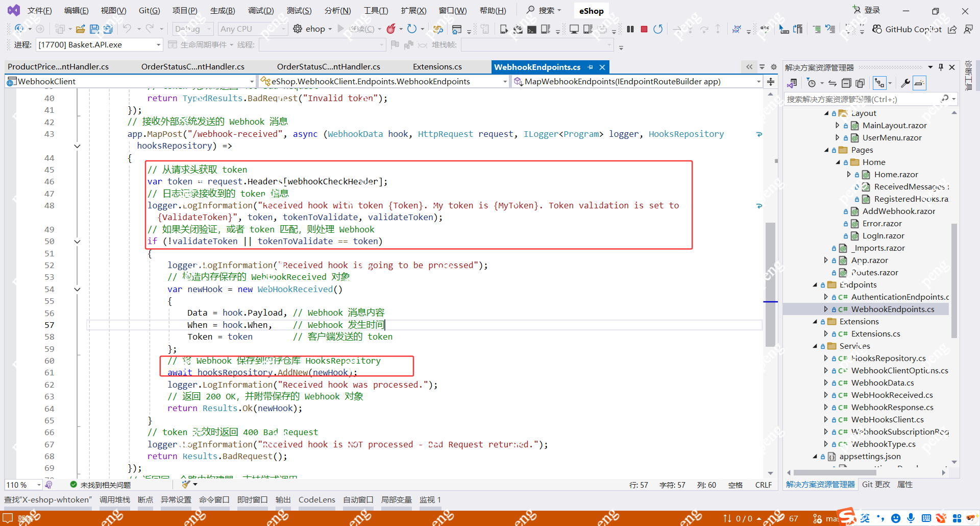Open the 调用堆栈 call stack tab

click(115, 500)
